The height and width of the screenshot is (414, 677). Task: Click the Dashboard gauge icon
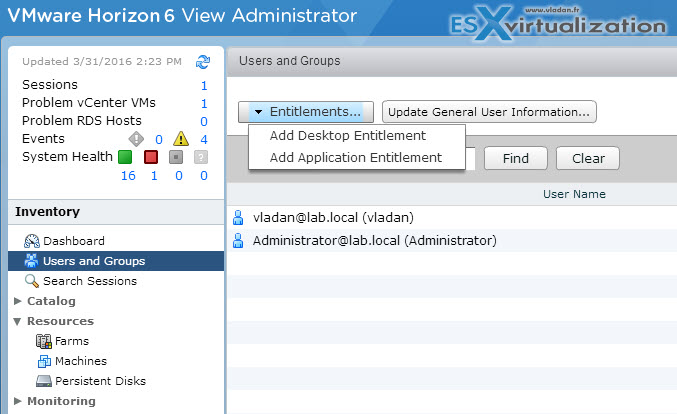[32, 241]
